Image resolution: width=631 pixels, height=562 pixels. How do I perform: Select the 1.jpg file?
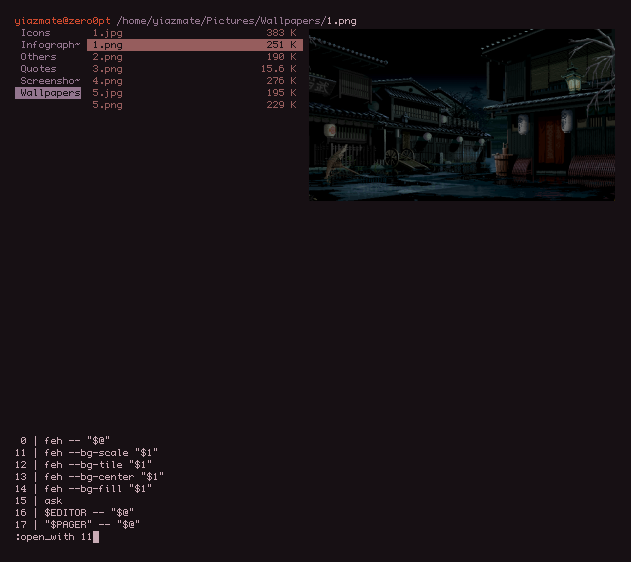(x=107, y=33)
